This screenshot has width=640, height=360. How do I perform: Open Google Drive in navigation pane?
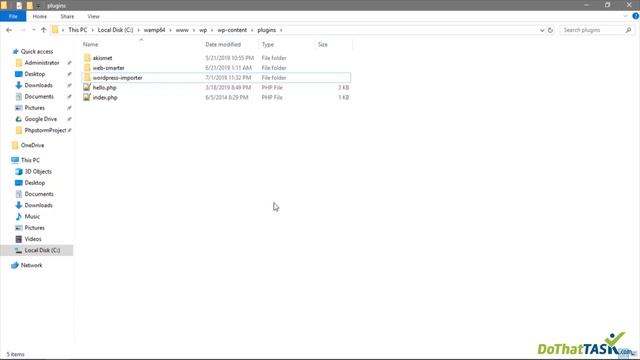[x=40, y=119]
